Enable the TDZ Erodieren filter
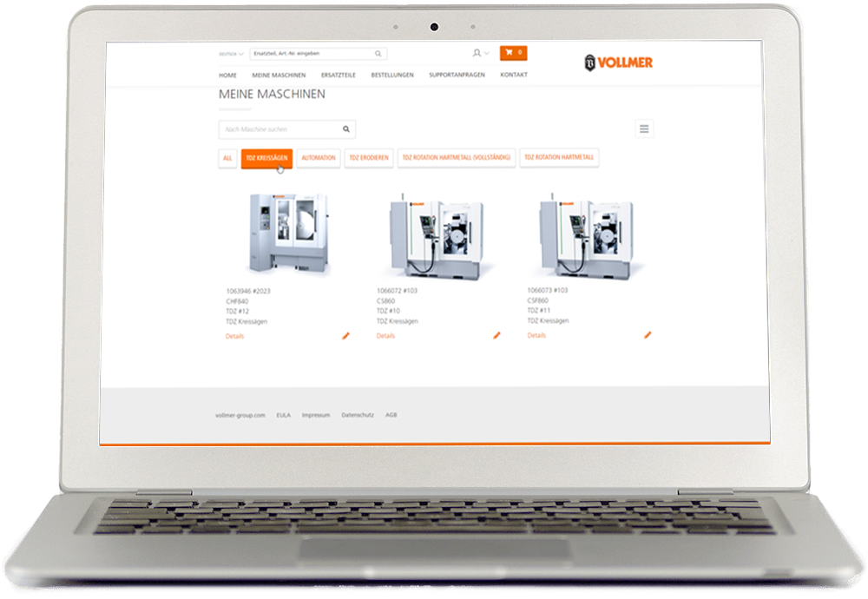868x599 pixels. click(369, 158)
